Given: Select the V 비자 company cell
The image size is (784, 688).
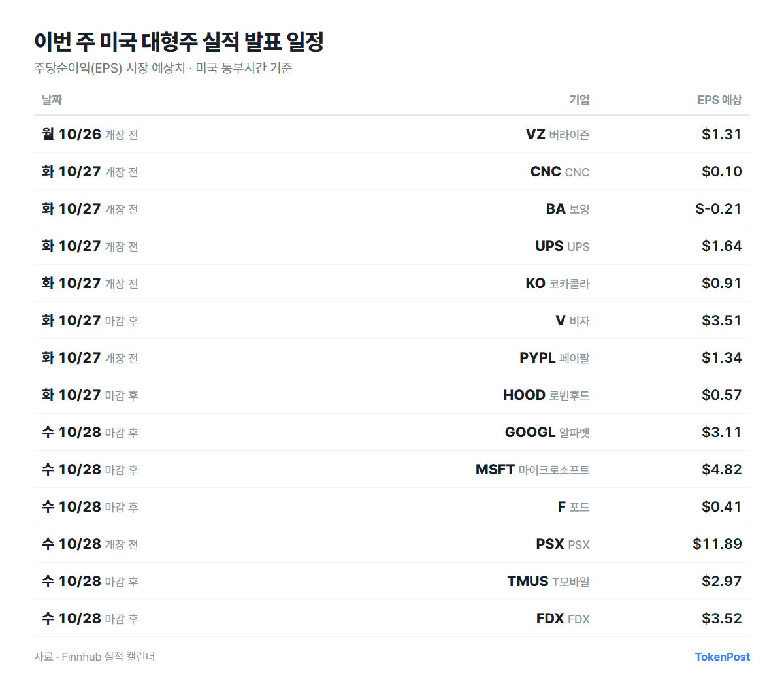Looking at the screenshot, I should pos(572,320).
